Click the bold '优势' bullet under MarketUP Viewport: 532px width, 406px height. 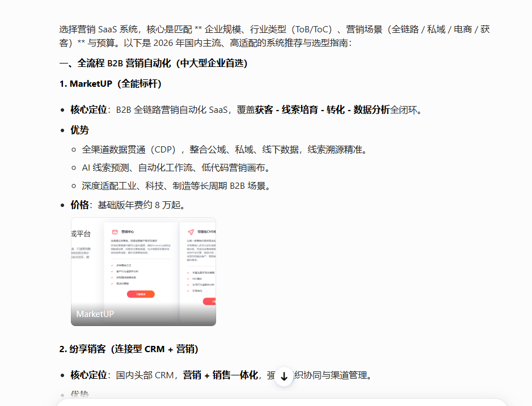click(80, 130)
